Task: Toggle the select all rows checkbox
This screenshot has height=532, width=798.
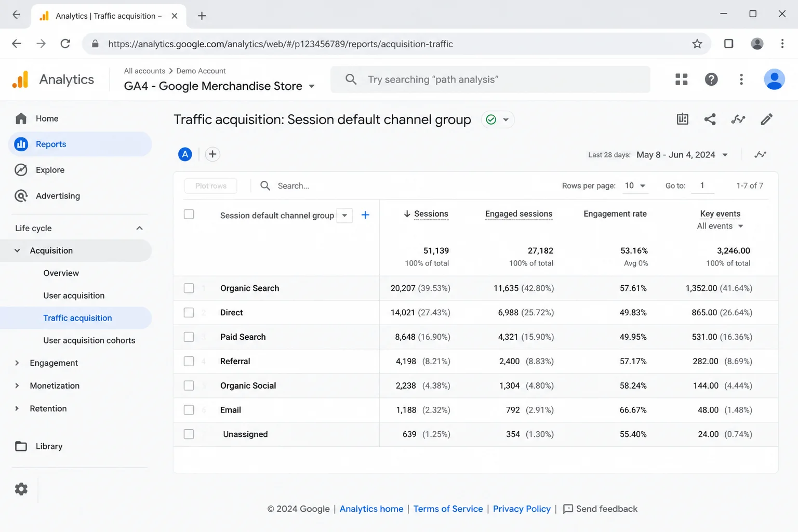Action: [x=189, y=214]
